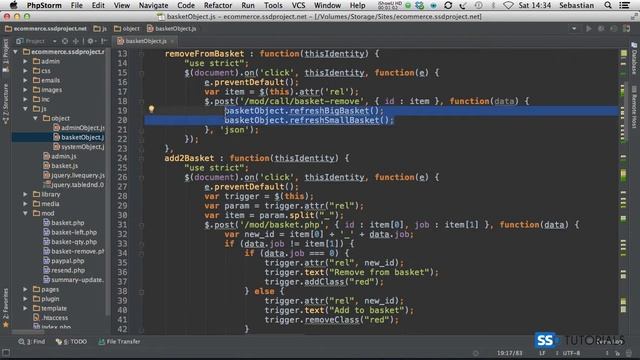This screenshot has width=640, height=360.
Task: Click the lightbulb intention icon on line 19
Action: coord(151,109)
